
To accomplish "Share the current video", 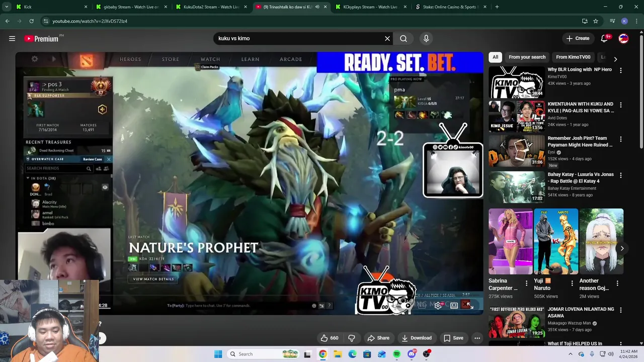I will [x=378, y=338].
